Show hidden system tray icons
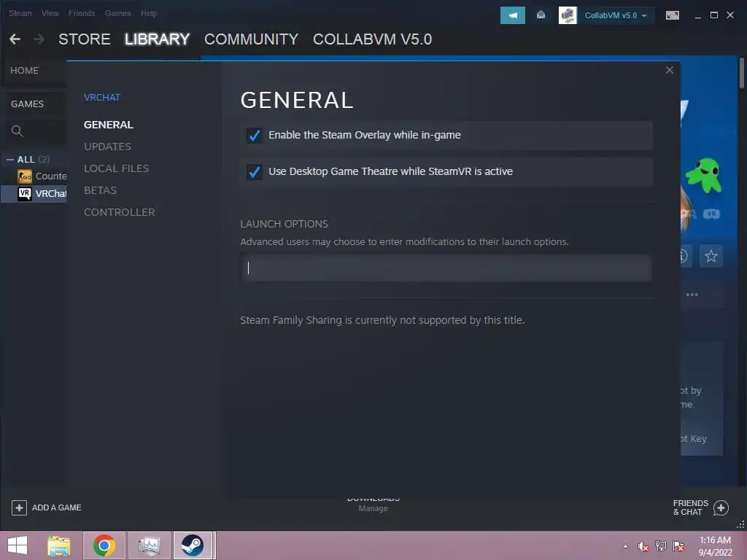This screenshot has height=560, width=747. (625, 546)
